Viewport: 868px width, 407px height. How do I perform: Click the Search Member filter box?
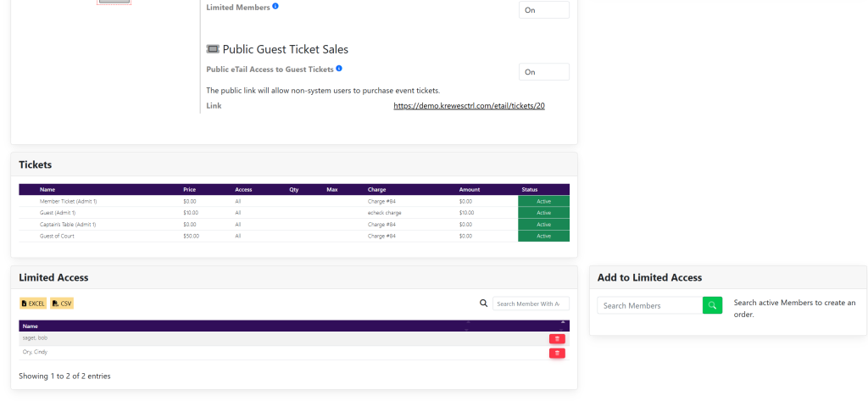click(x=531, y=304)
